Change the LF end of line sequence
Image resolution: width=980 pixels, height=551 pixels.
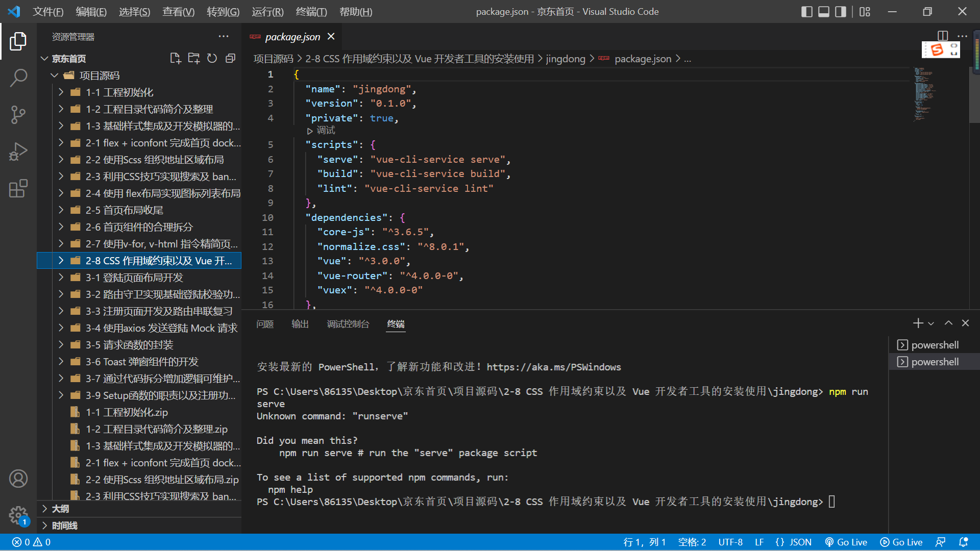coord(759,542)
